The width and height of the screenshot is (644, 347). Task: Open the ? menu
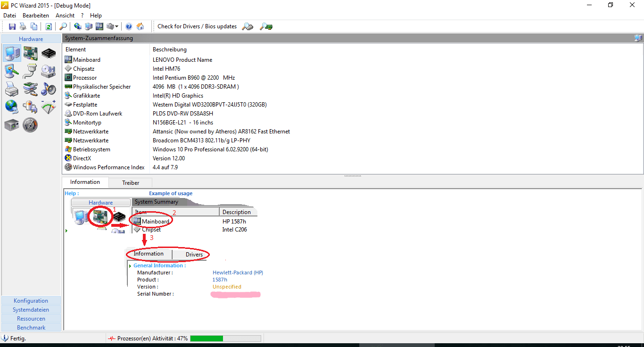[x=82, y=16]
